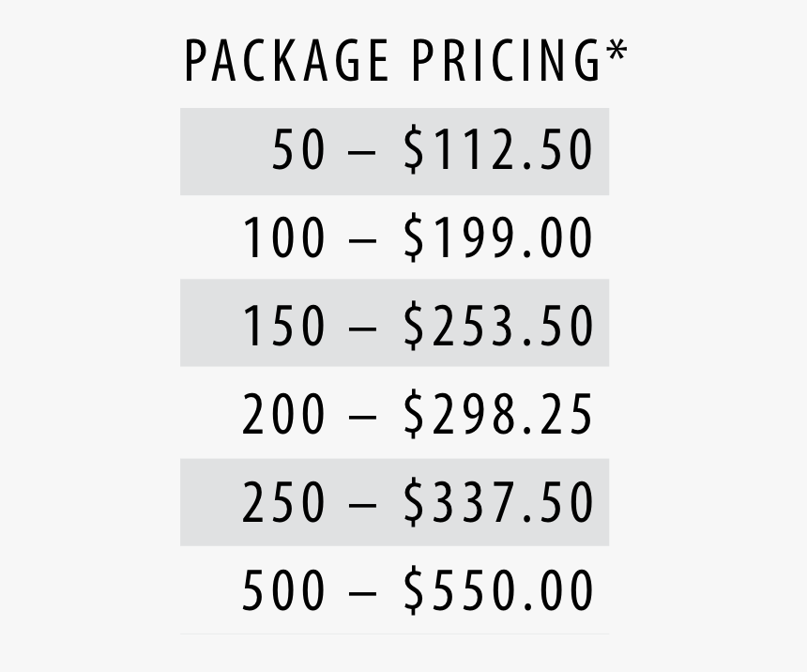Click the word PACKAGE in the heading
The height and width of the screenshot is (672, 807).
tap(286, 62)
